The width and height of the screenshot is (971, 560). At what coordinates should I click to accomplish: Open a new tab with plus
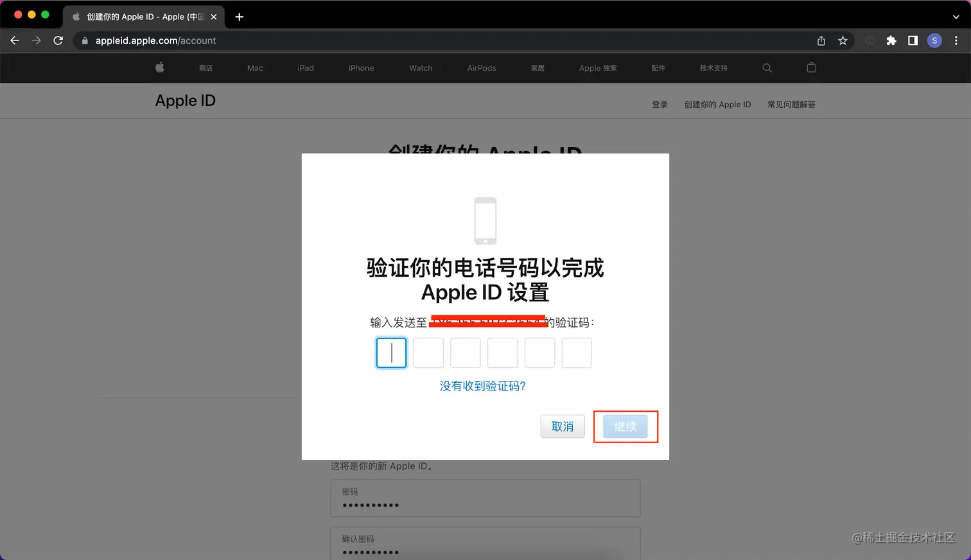coord(240,17)
